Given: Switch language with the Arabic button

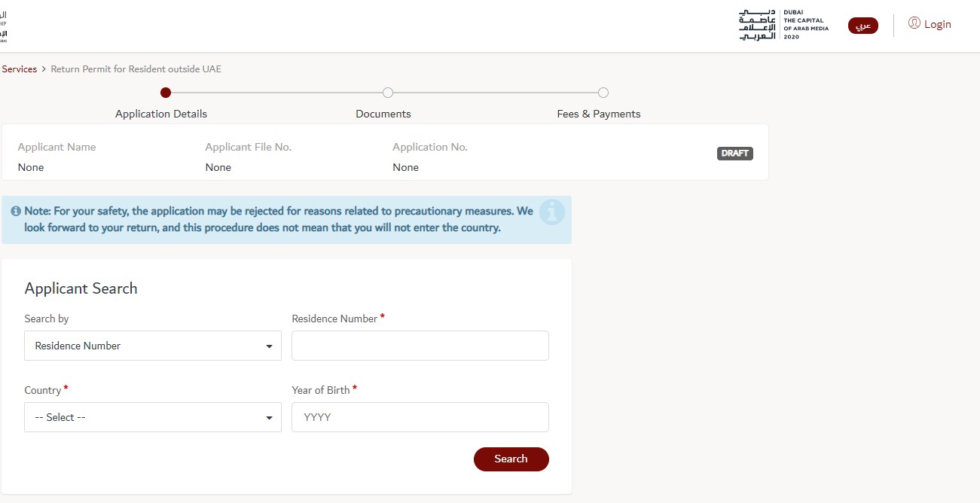Looking at the screenshot, I should (863, 26).
